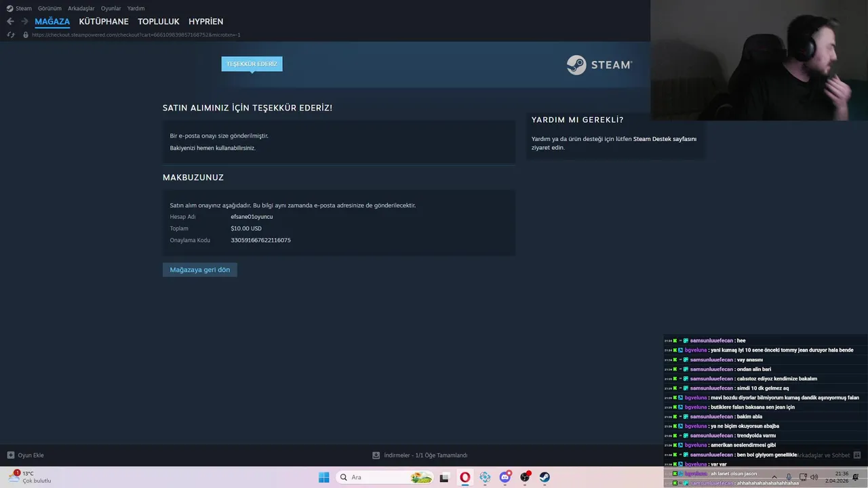Click the TEŞEKKÜR EDERİZ checkout step tab
The image size is (868, 488).
[252, 64]
